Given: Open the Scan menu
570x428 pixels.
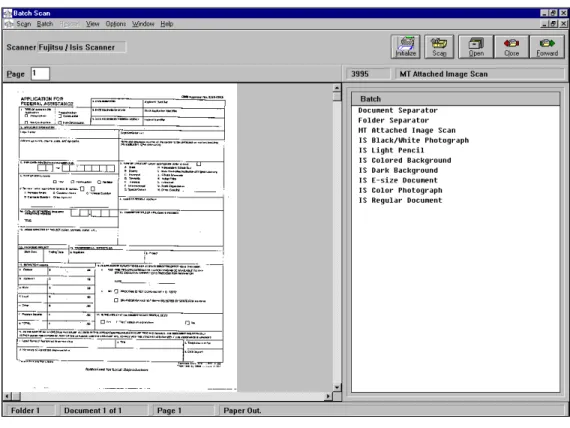Looking at the screenshot, I should 24,24.
